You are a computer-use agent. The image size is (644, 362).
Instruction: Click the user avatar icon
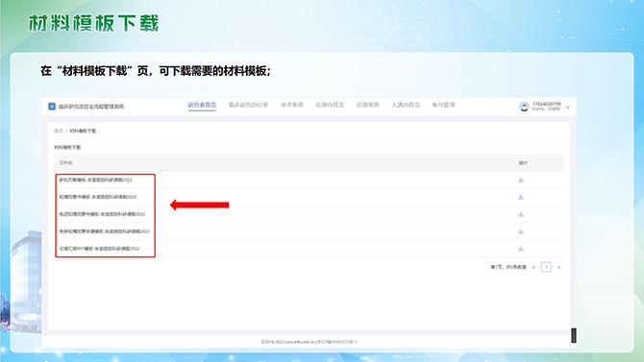(x=524, y=107)
